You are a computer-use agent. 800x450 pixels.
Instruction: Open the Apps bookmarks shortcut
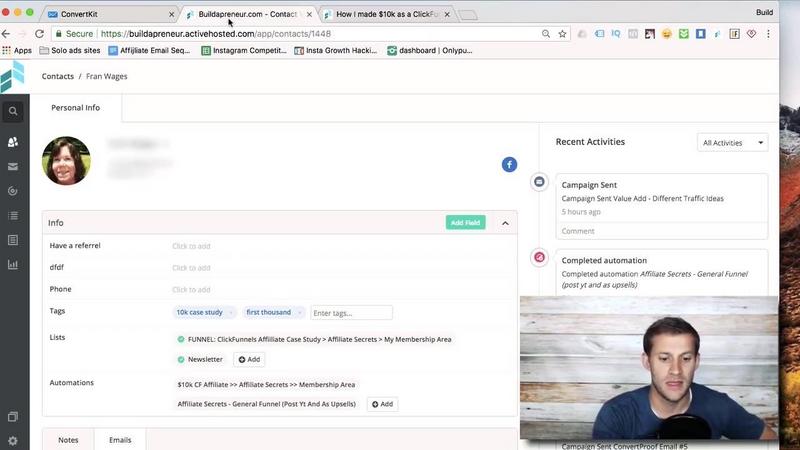coord(17,51)
